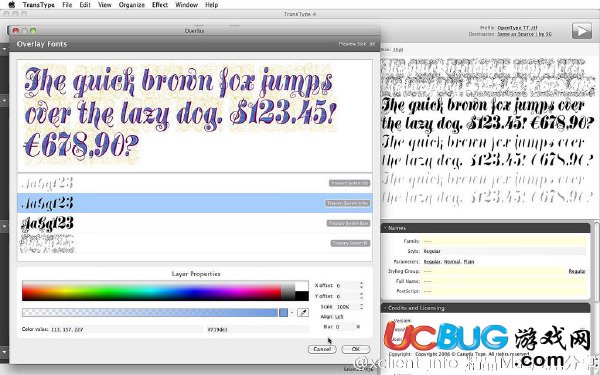
Task: Select the ornamental fourth font layer row
Action: pos(194,243)
